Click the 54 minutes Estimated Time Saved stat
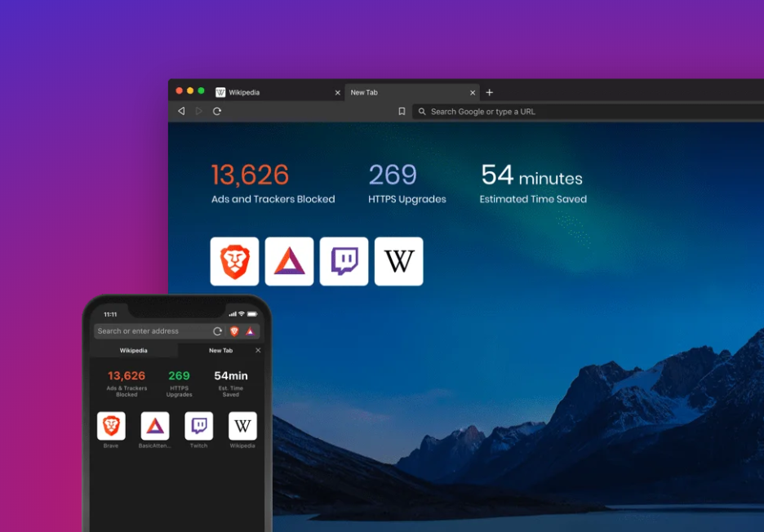The image size is (764, 532). pos(533,183)
